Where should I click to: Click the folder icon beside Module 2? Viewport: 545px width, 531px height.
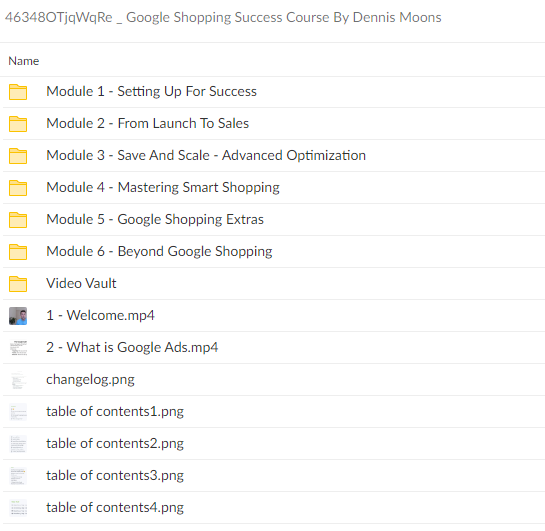coord(18,124)
